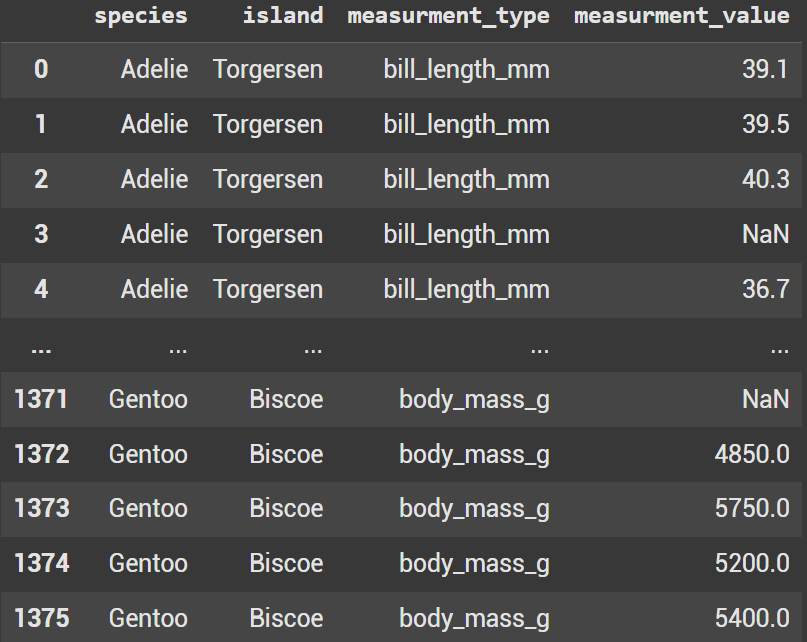Select Adelie in row 2
This screenshot has height=642, width=807.
[154, 179]
